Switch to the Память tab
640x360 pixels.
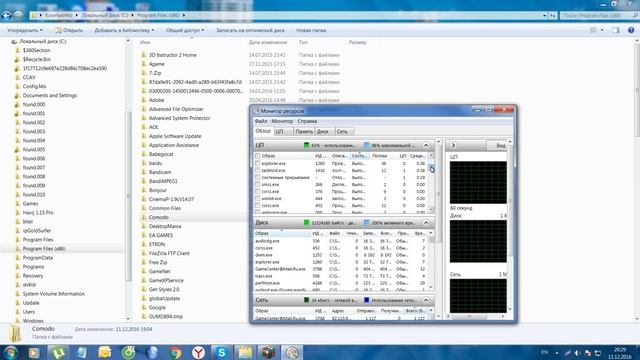click(x=304, y=131)
